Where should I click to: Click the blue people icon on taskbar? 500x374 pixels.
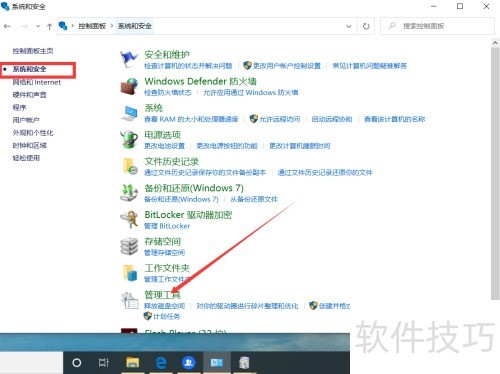(x=189, y=362)
